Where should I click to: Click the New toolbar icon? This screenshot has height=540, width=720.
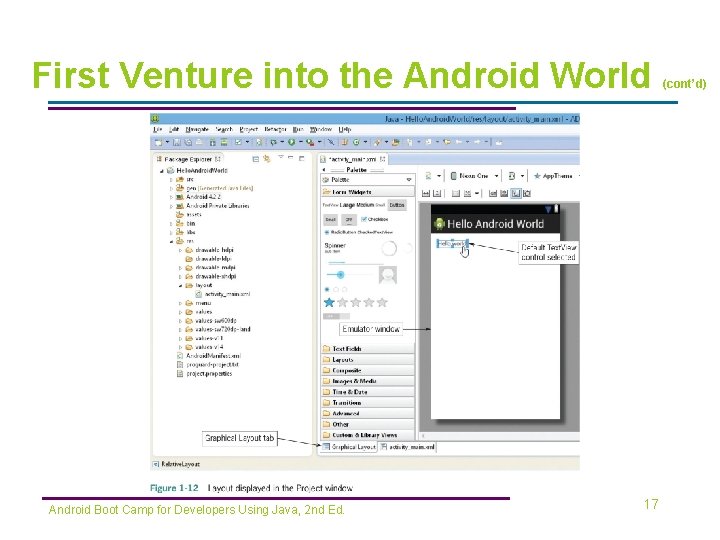pyautogui.click(x=158, y=142)
